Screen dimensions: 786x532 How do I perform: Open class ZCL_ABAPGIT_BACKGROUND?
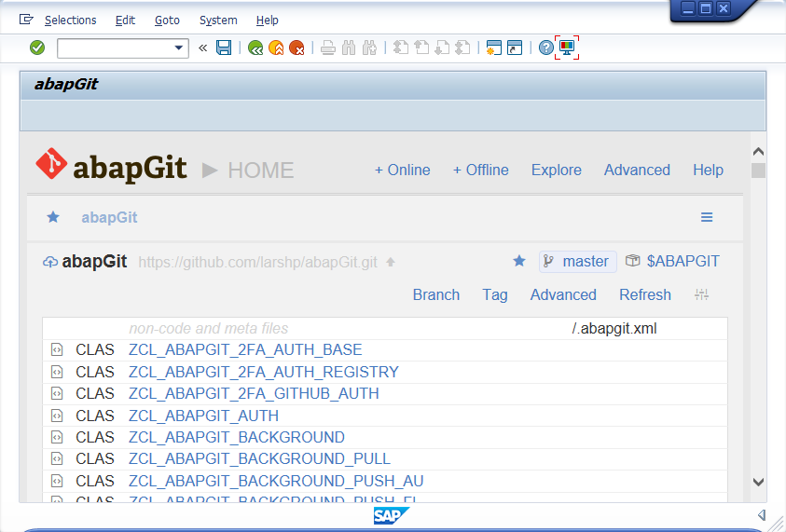[x=237, y=437]
